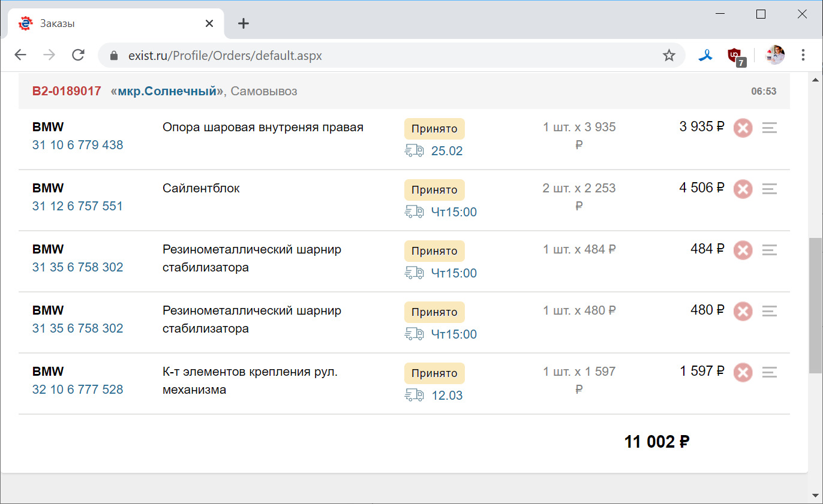This screenshot has width=823, height=504.
Task: Reload the exist.ru orders page
Action: pos(78,56)
